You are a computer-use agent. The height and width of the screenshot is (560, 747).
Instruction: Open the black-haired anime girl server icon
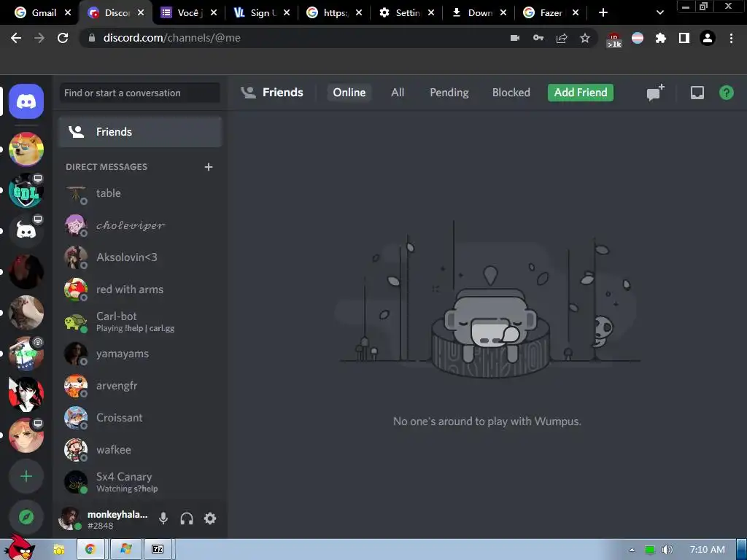26,394
